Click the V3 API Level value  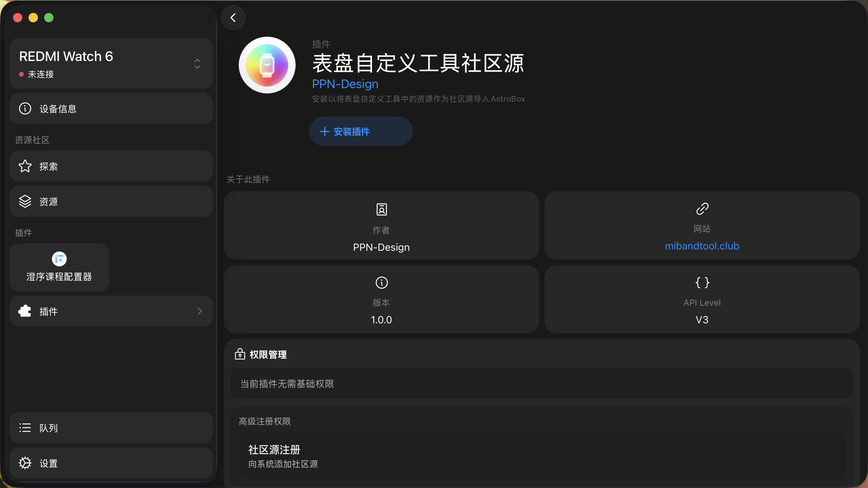(x=702, y=320)
